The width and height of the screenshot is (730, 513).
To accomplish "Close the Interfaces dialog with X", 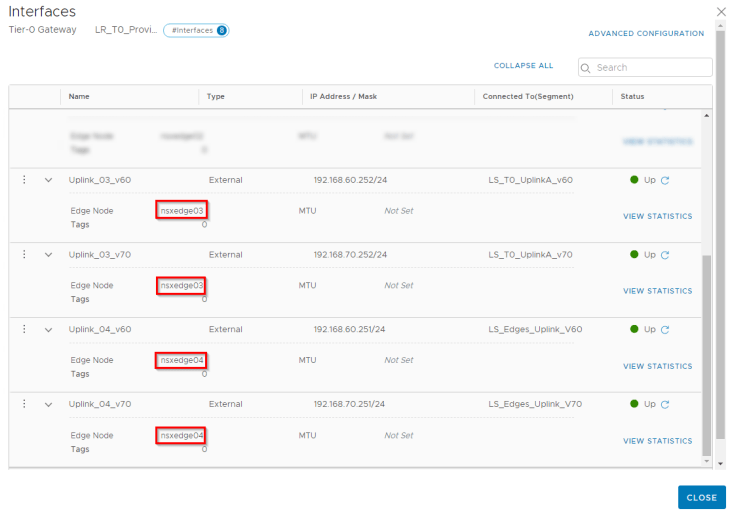I will (x=721, y=11).
